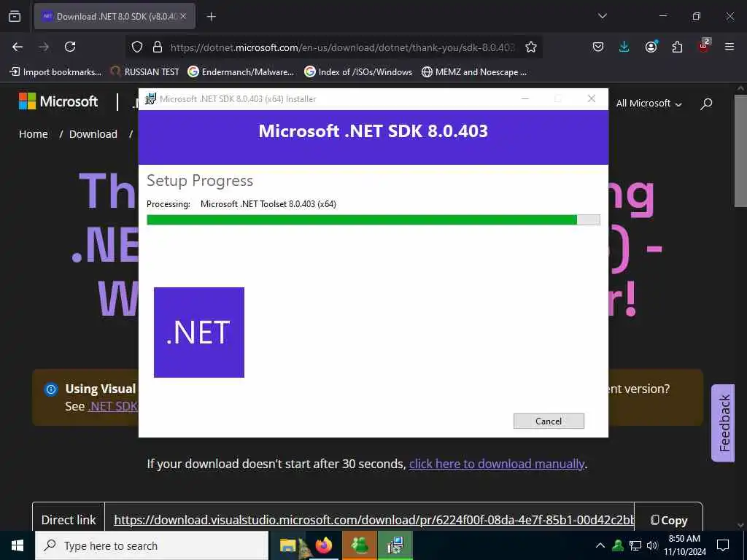Click the Microsoft logo
747x560 pixels.
(x=58, y=101)
